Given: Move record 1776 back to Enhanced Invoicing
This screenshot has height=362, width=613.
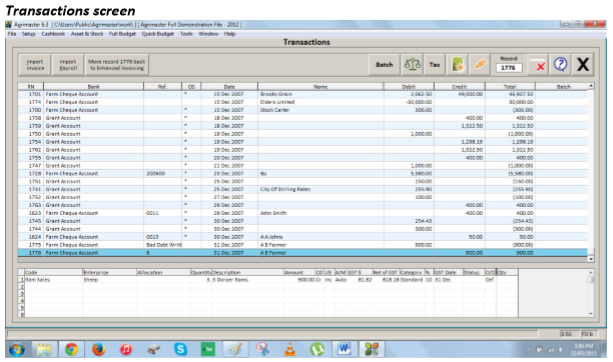Looking at the screenshot, I should 117,65.
